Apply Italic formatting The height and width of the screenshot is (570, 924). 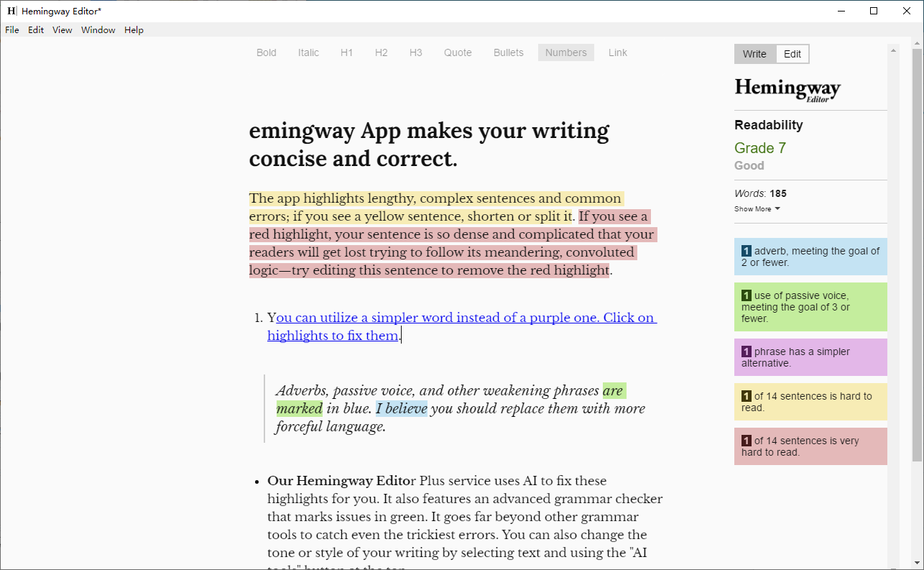tap(309, 52)
